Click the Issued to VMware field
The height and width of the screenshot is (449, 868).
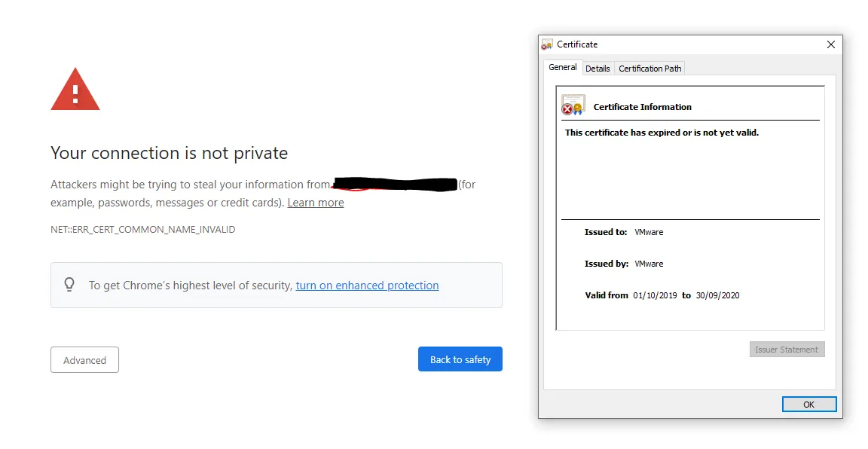click(648, 232)
